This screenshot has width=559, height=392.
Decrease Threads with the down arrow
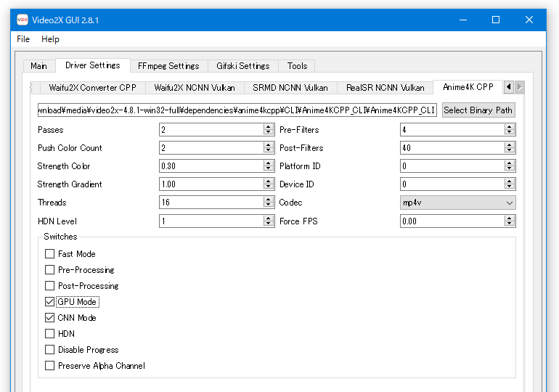269,205
